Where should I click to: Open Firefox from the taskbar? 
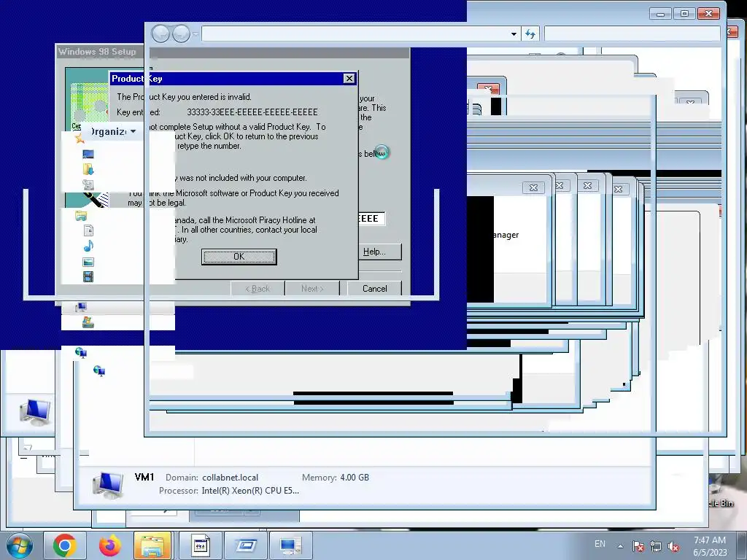click(110, 545)
